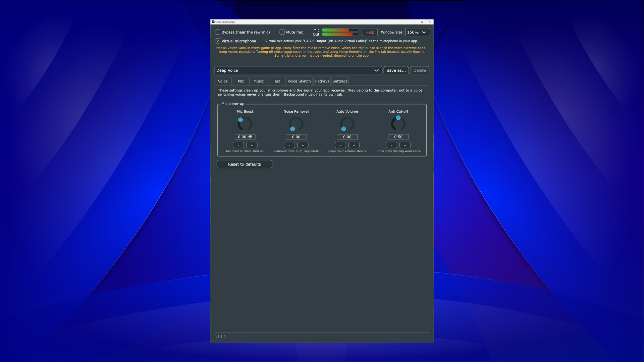This screenshot has width=644, height=362.
Task: Click the Mic clean-up group label
Action: (x=233, y=104)
